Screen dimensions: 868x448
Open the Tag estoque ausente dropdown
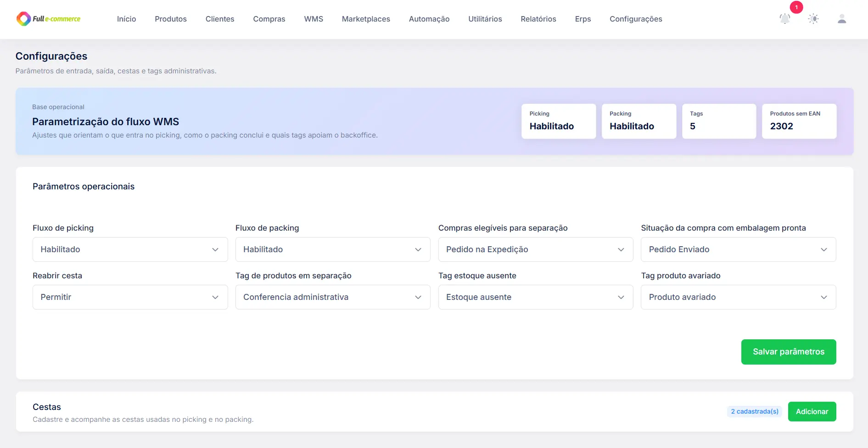536,297
